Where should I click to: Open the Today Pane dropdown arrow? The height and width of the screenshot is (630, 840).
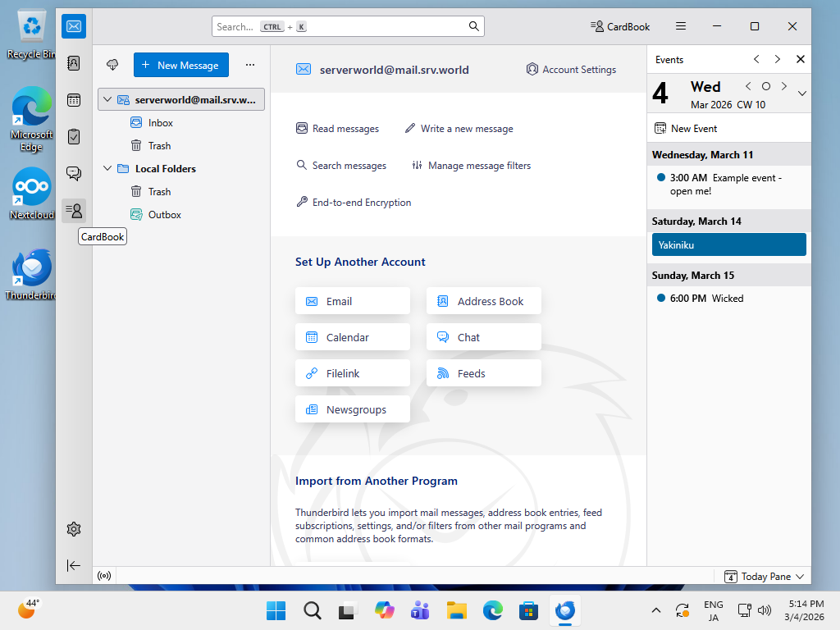tap(800, 577)
